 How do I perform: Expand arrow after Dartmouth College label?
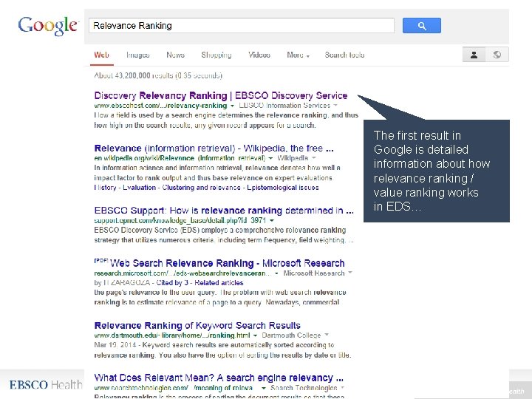[327, 335]
